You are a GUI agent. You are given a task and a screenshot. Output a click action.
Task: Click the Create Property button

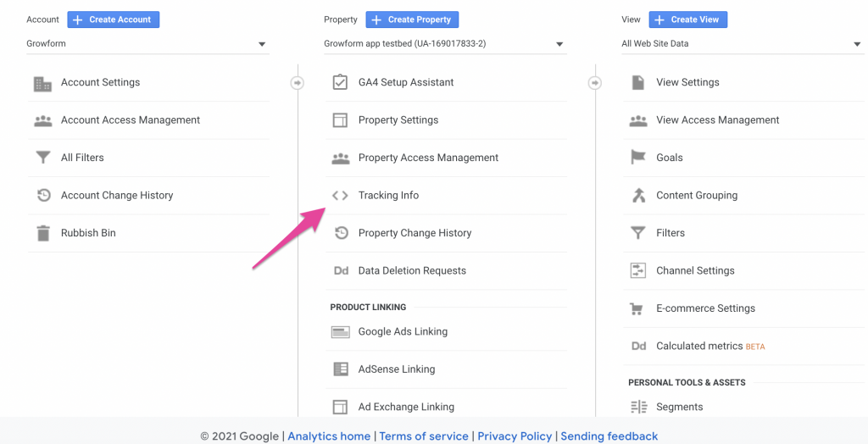point(412,19)
